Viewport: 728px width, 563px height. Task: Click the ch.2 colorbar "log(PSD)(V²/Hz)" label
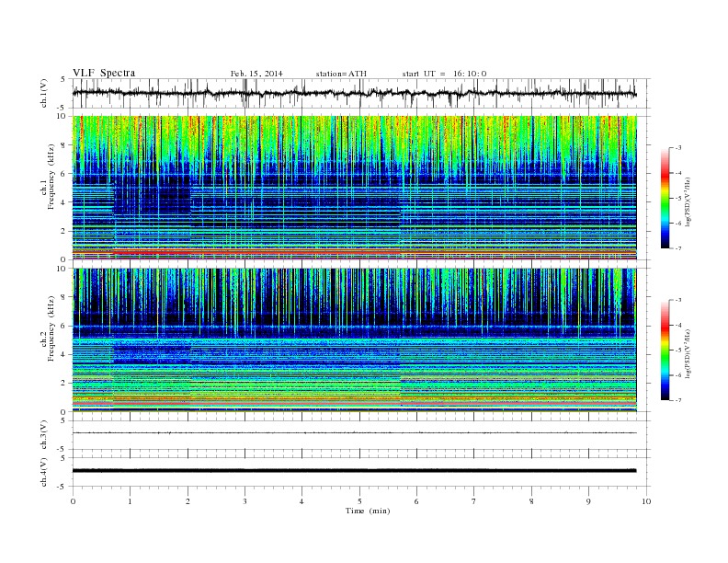[x=688, y=353]
